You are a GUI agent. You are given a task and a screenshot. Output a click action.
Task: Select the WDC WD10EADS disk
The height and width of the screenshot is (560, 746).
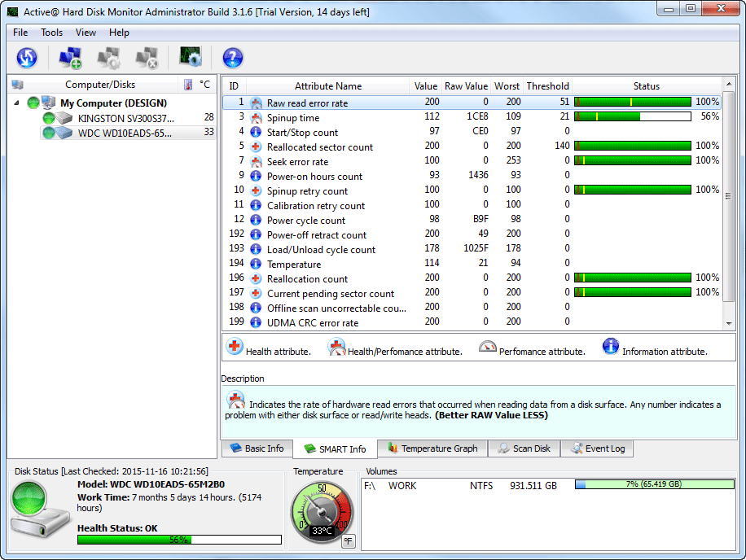(x=124, y=133)
